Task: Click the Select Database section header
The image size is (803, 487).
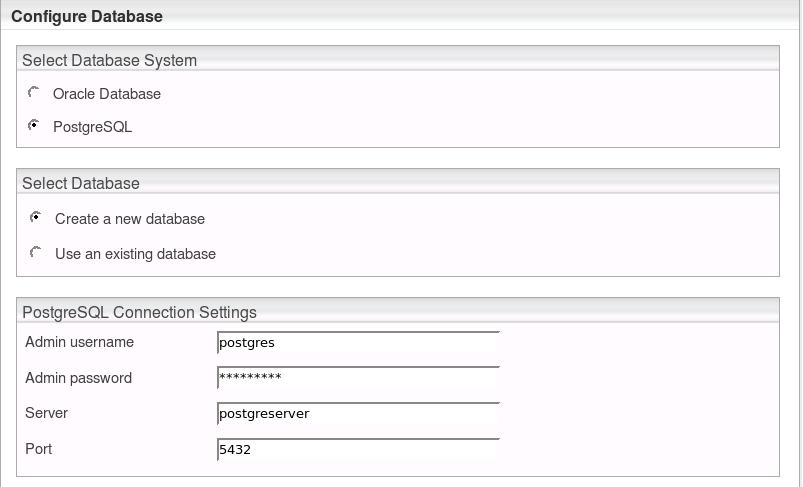Action: click(81, 183)
